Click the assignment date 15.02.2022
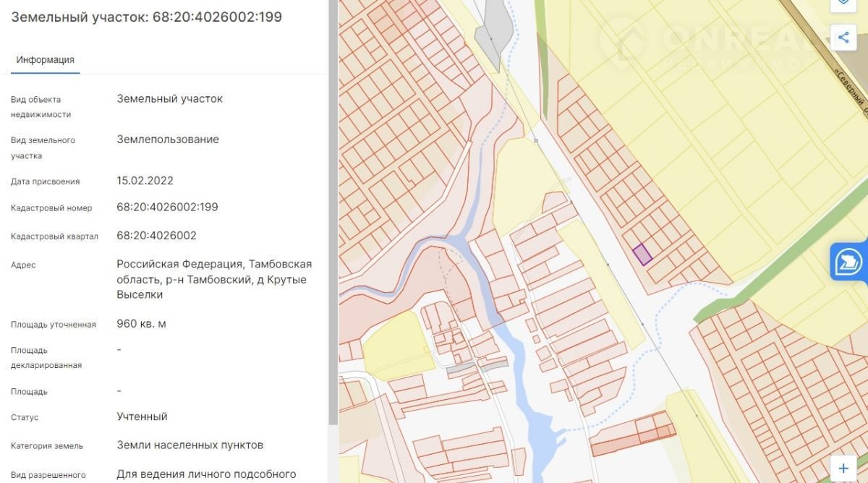The image size is (868, 483). (145, 181)
